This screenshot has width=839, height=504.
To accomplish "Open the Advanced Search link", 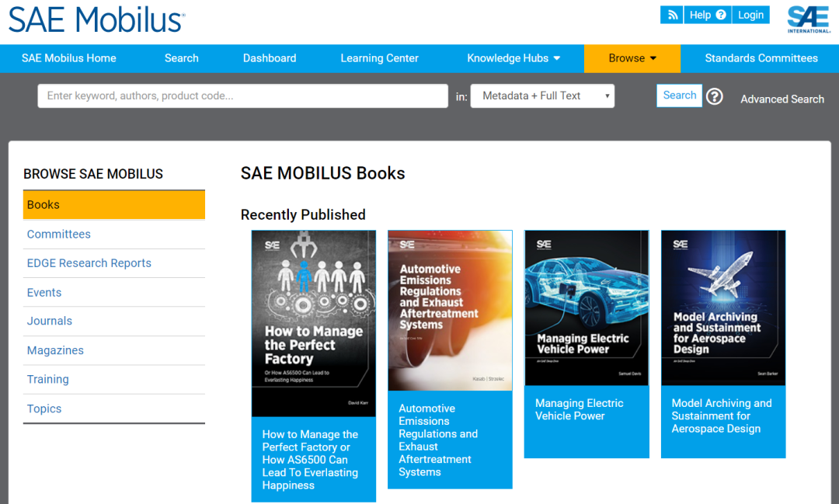I will coord(782,99).
